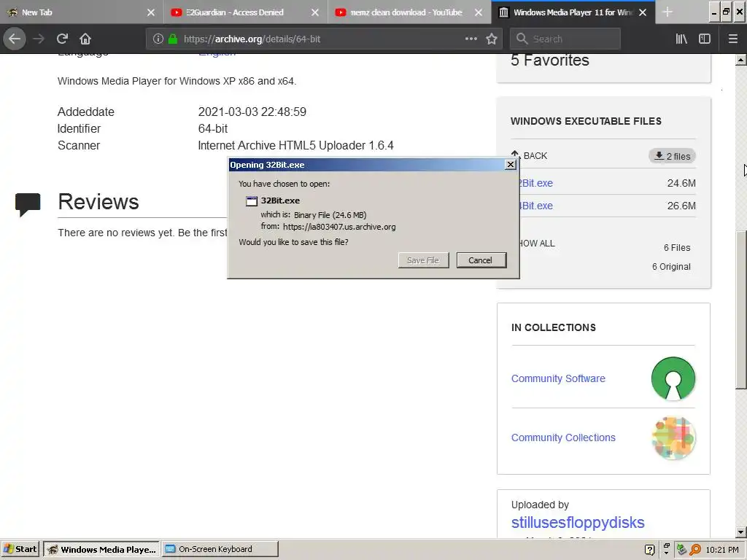Open the Library icon in toolbar
Image resolution: width=747 pixels, height=560 pixels.
click(681, 39)
